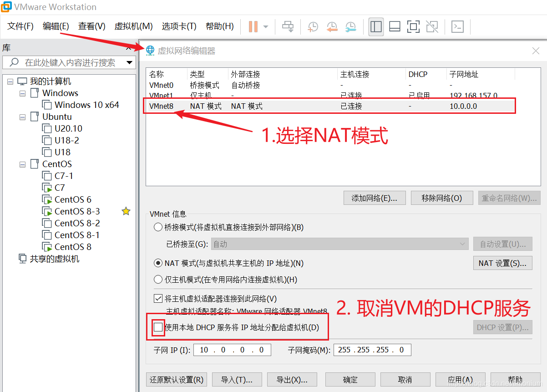Image resolution: width=547 pixels, height=392 pixels.
Task: Open the 文件(F) menu
Action: click(20, 26)
